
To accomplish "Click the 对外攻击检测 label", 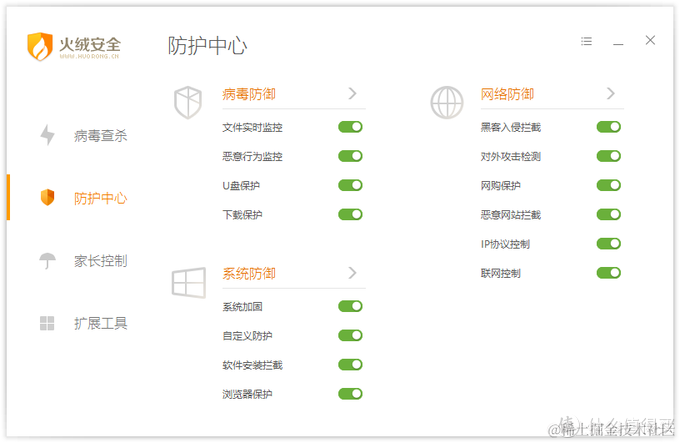I will click(x=511, y=156).
